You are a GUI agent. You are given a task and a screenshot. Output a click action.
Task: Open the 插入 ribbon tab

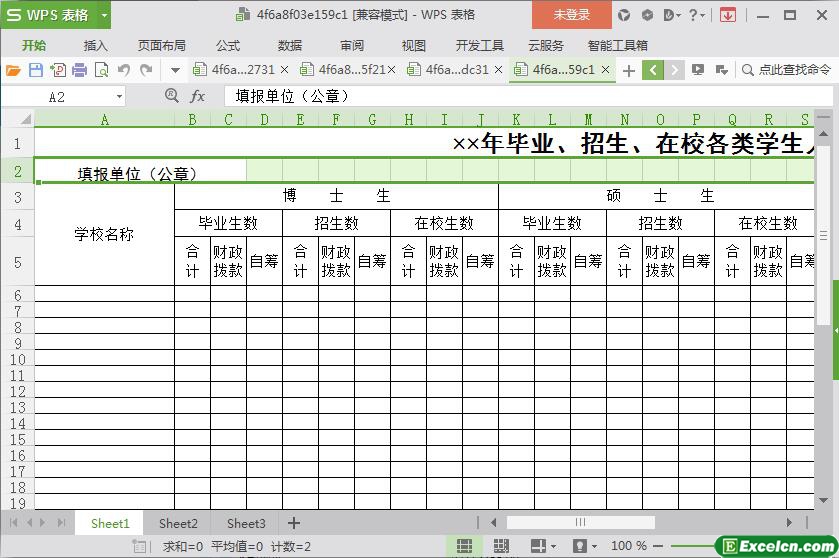(95, 45)
